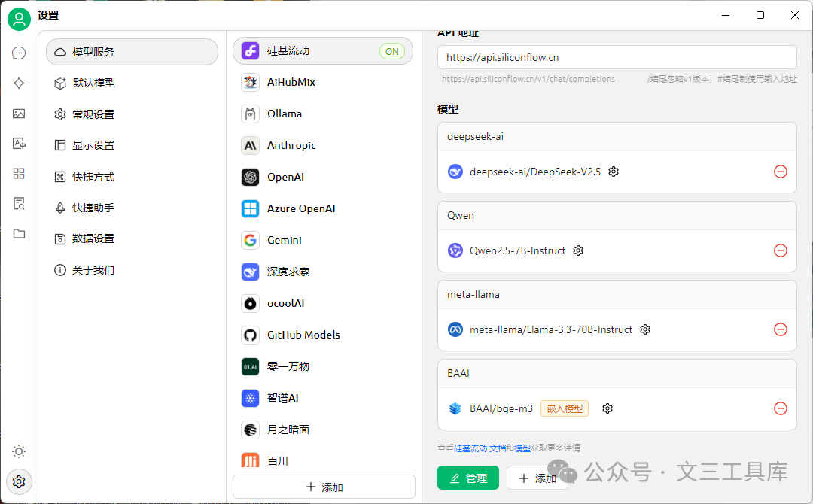The width and height of the screenshot is (813, 504).
Task: Click meta-llama/Llama-3.3-70B-Instruct model name
Action: coord(551,329)
